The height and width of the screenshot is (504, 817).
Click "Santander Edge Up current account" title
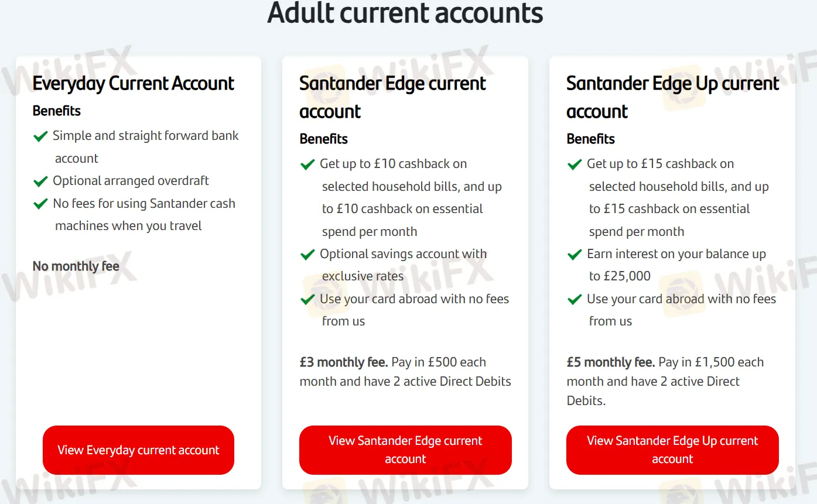tap(672, 97)
